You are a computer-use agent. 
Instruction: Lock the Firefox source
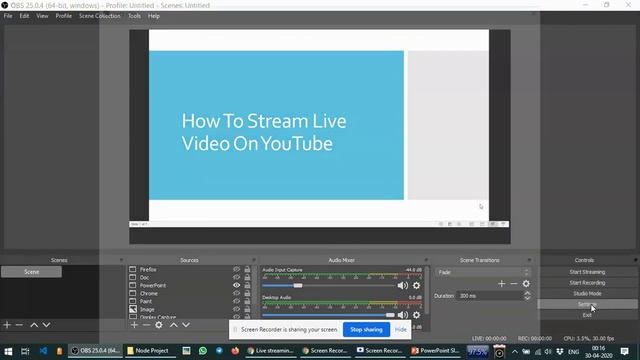[x=247, y=269]
